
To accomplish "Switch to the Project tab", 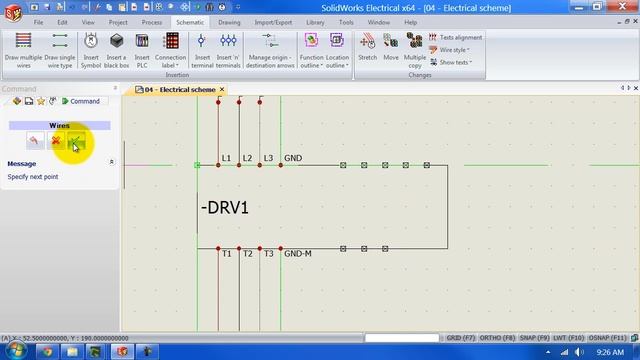I will [118, 22].
